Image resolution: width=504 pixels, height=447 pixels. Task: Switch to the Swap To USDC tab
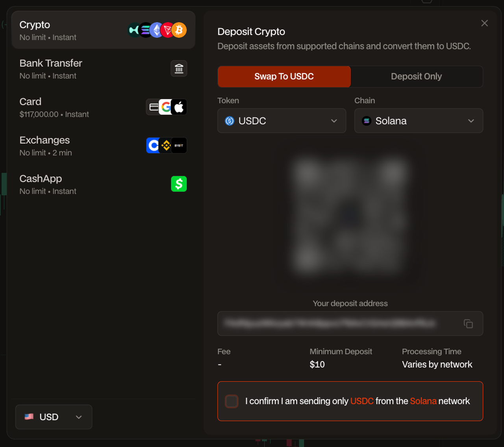(x=284, y=76)
